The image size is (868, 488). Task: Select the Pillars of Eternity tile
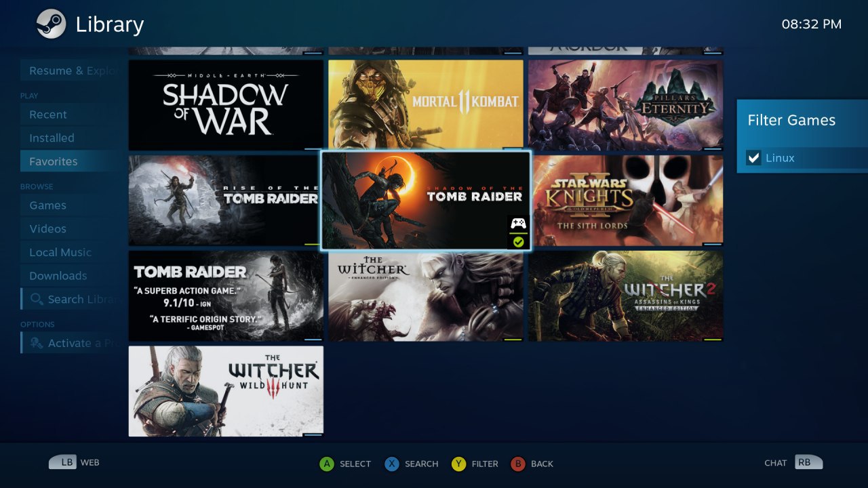pos(625,105)
